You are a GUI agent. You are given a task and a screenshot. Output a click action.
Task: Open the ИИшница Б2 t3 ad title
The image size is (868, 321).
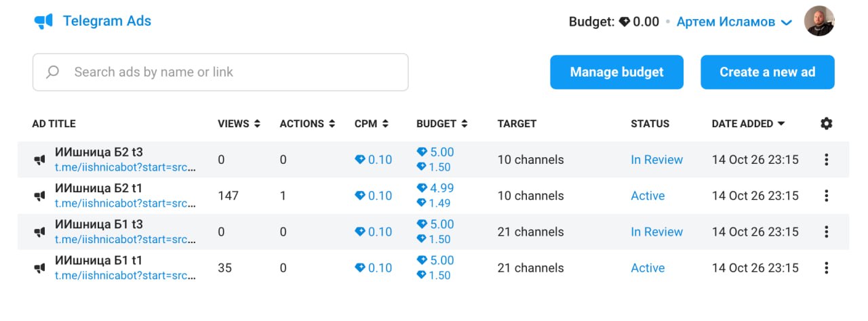98,152
